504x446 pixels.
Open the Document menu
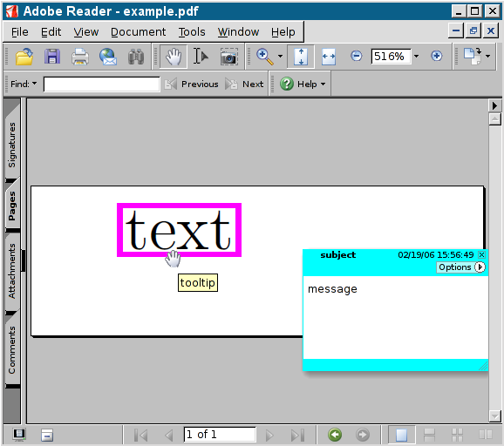[139, 31]
